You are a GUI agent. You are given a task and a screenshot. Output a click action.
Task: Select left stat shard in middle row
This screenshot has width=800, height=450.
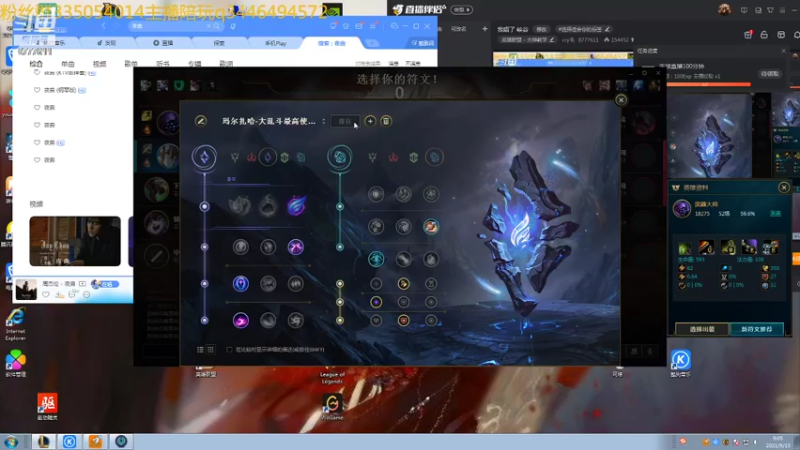(x=376, y=302)
